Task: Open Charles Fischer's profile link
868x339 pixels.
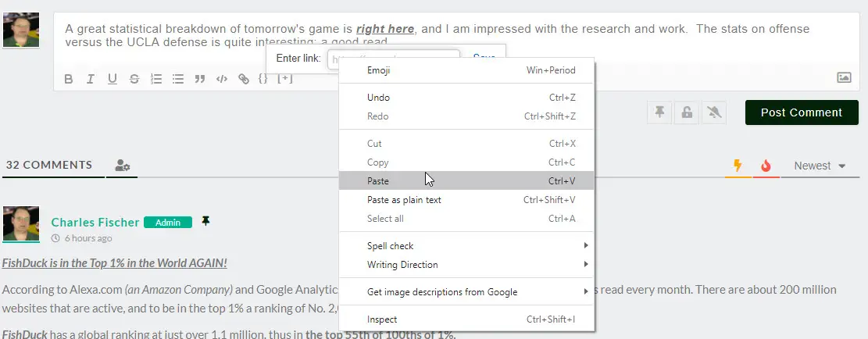Action: click(95, 223)
